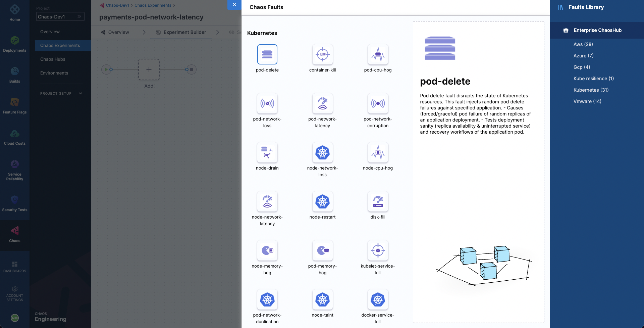The width and height of the screenshot is (644, 328).
Task: Open the Chaos module in sidebar
Action: [x=15, y=234]
